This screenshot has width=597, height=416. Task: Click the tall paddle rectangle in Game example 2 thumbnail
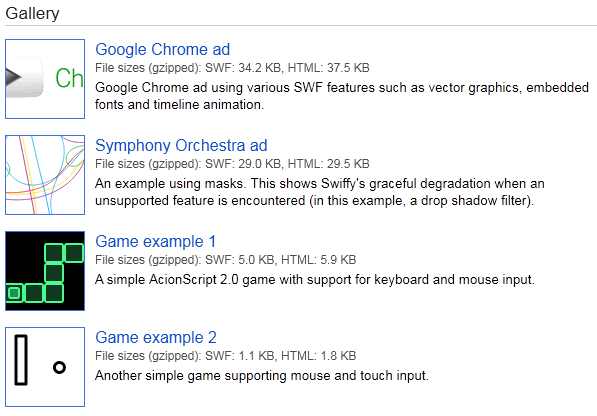(x=21, y=360)
